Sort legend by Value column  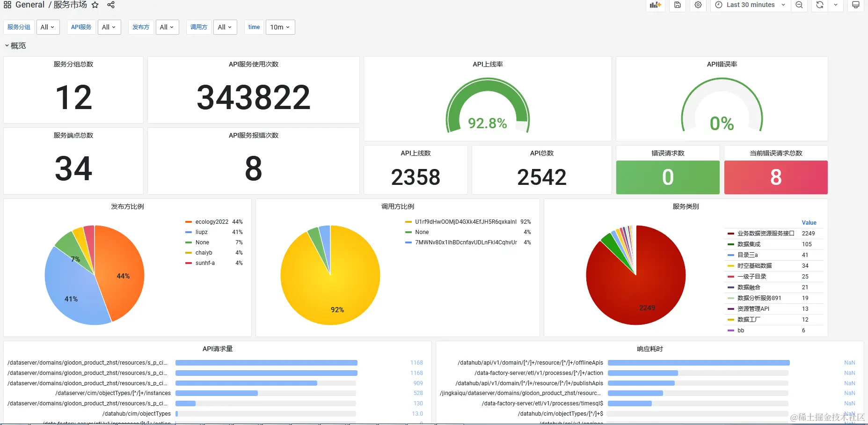(x=809, y=223)
